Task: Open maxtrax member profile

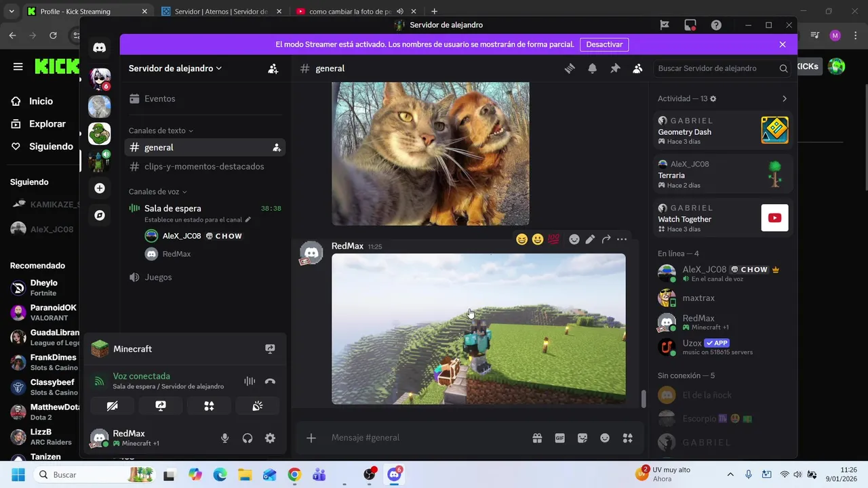Action: pos(723,298)
